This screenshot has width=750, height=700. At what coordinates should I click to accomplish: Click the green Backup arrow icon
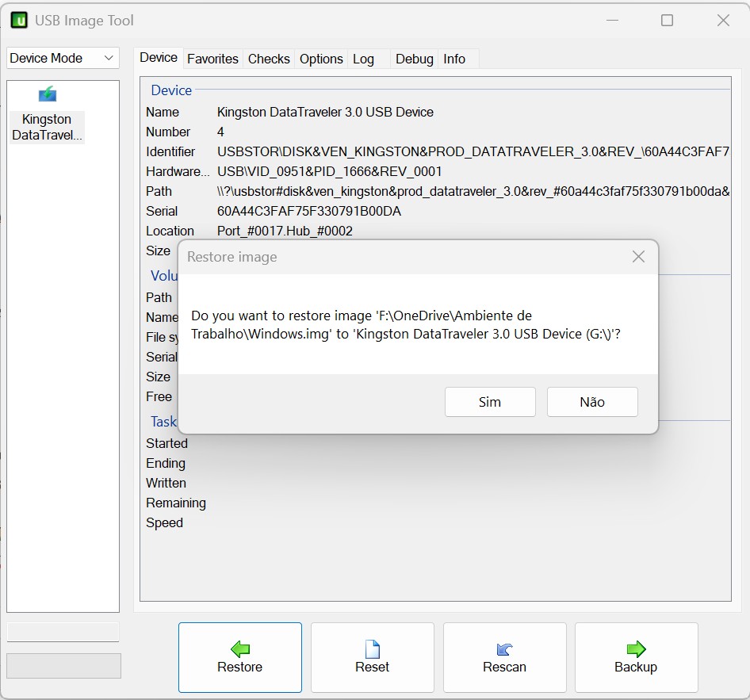point(636,648)
